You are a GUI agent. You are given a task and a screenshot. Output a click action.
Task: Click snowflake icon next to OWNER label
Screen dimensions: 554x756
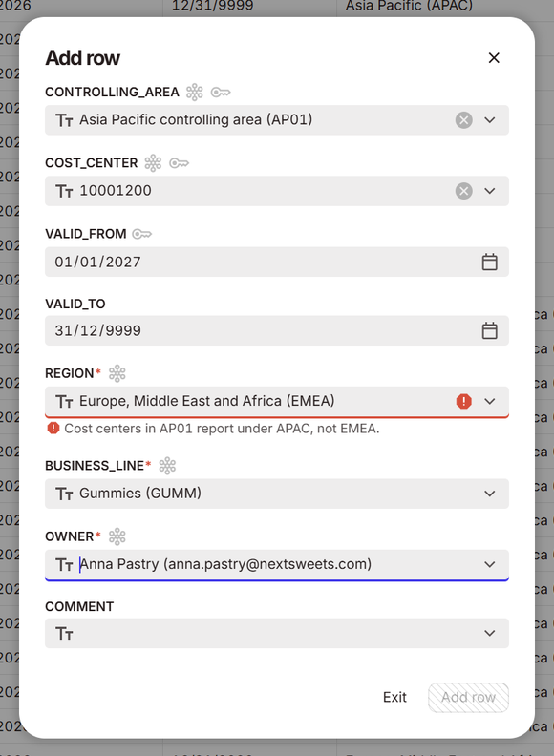click(117, 536)
